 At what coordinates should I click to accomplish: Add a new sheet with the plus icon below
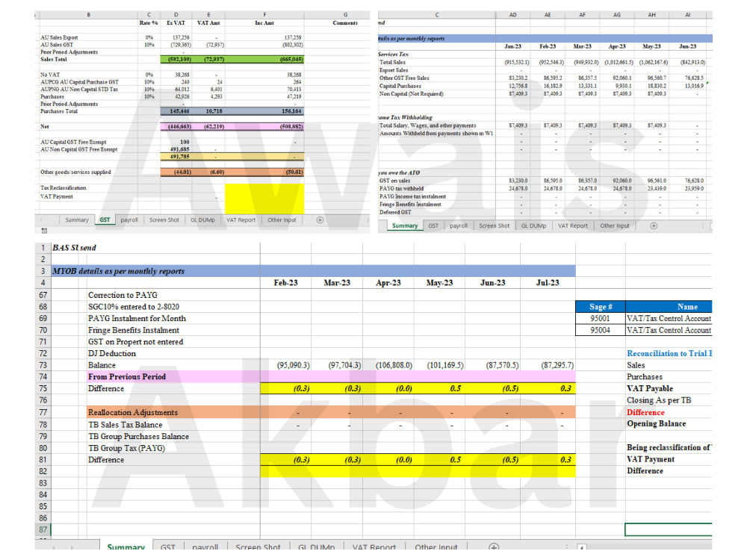pos(492,547)
